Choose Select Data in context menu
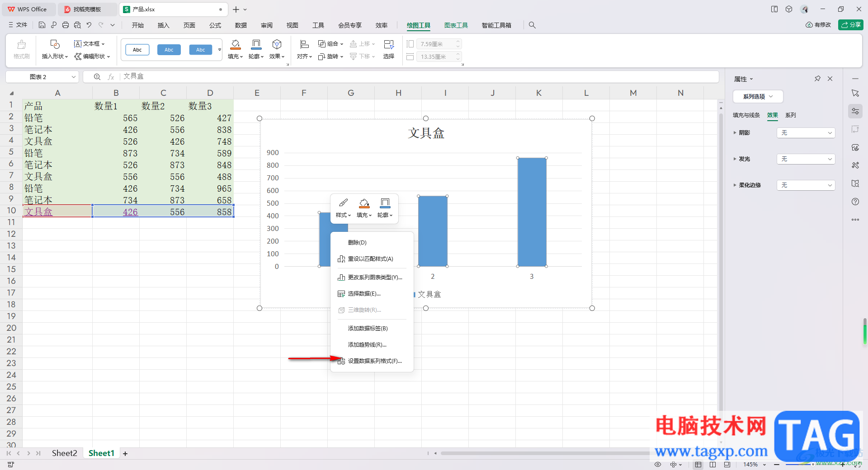Image resolution: width=868 pixels, height=470 pixels. pos(372,294)
